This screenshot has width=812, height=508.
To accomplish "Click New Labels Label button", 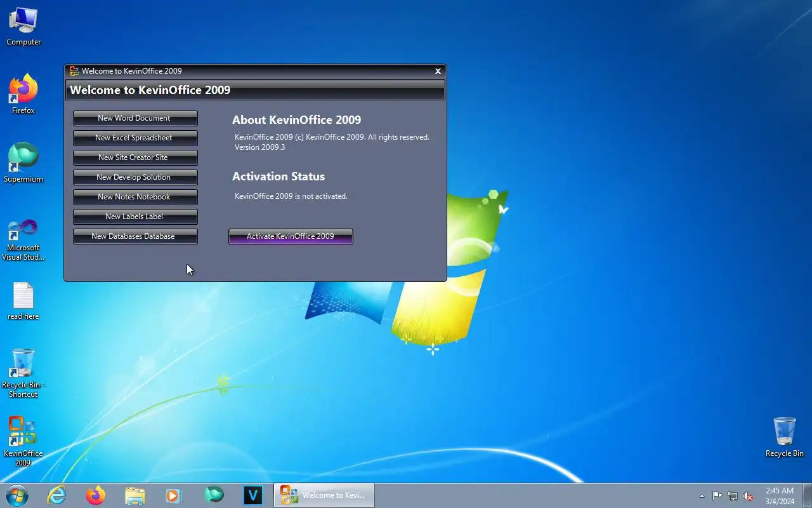I will click(x=135, y=217).
